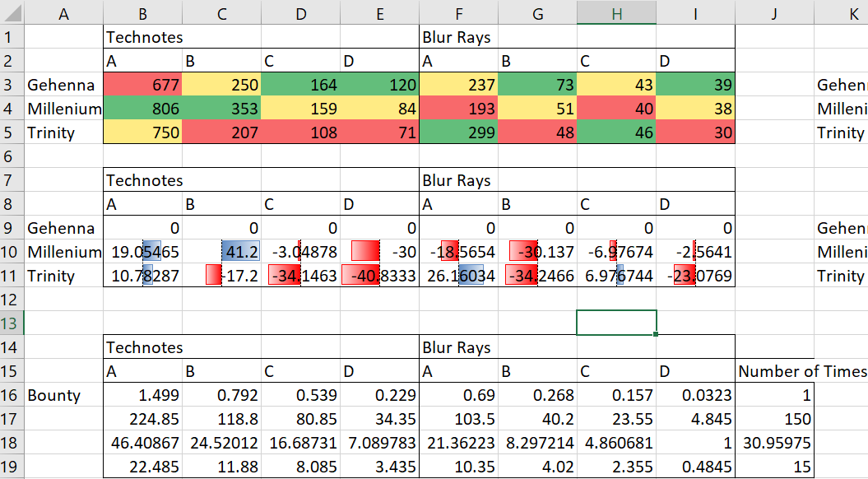Click the cell with -2.5641
Image resolution: width=868 pixels, height=479 pixels.
point(695,251)
